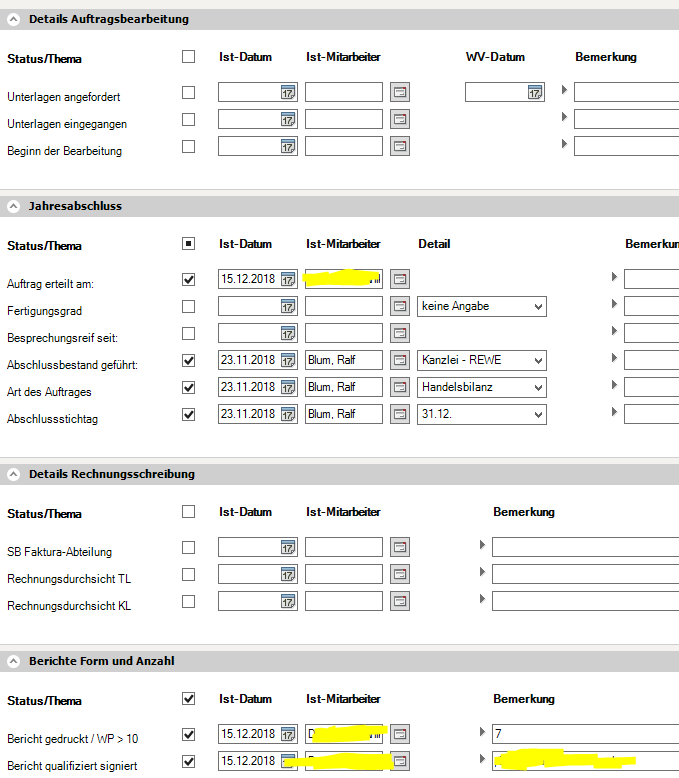Open calendar picker in Fertigungsgrad row
The image size is (679, 778).
(288, 307)
